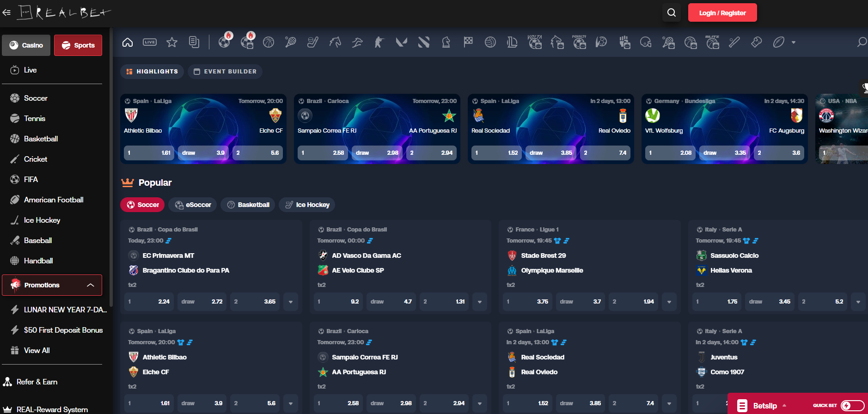The width and height of the screenshot is (868, 414).
Task: Open the coupons documents icon
Action: pyautogui.click(x=194, y=43)
